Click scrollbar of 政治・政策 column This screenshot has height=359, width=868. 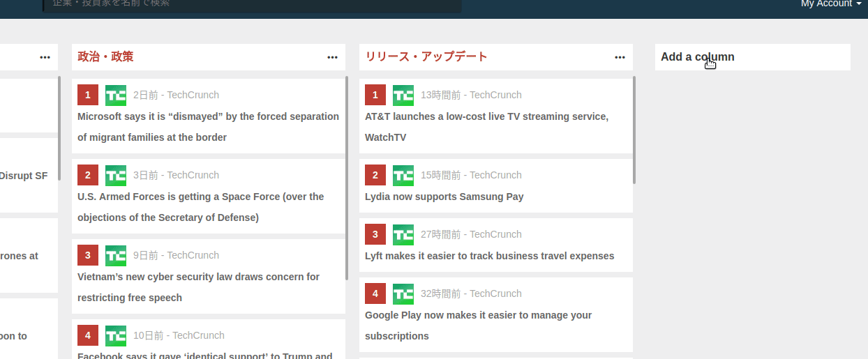(x=347, y=178)
